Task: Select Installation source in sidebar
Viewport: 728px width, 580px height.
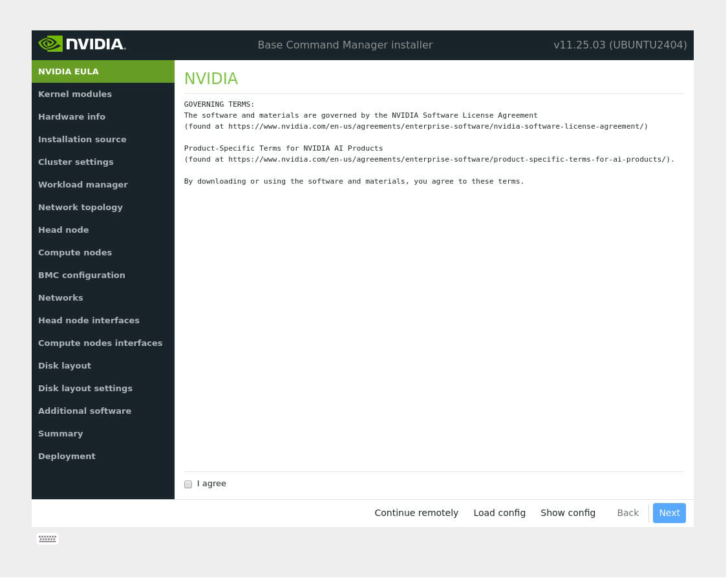Action: [x=82, y=140]
